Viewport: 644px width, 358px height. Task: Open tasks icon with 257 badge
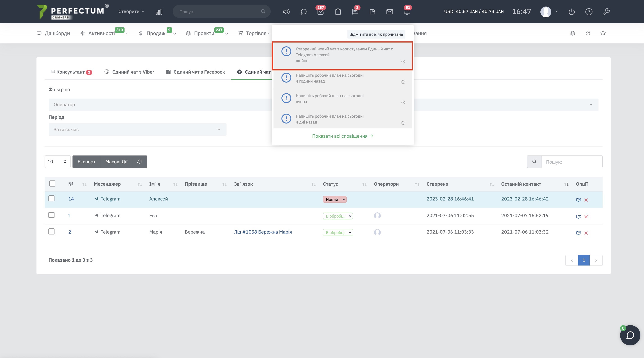point(320,12)
